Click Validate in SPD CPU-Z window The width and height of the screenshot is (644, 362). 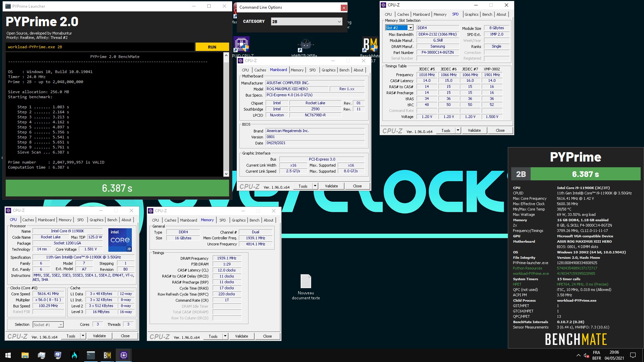pyautogui.click(x=474, y=130)
